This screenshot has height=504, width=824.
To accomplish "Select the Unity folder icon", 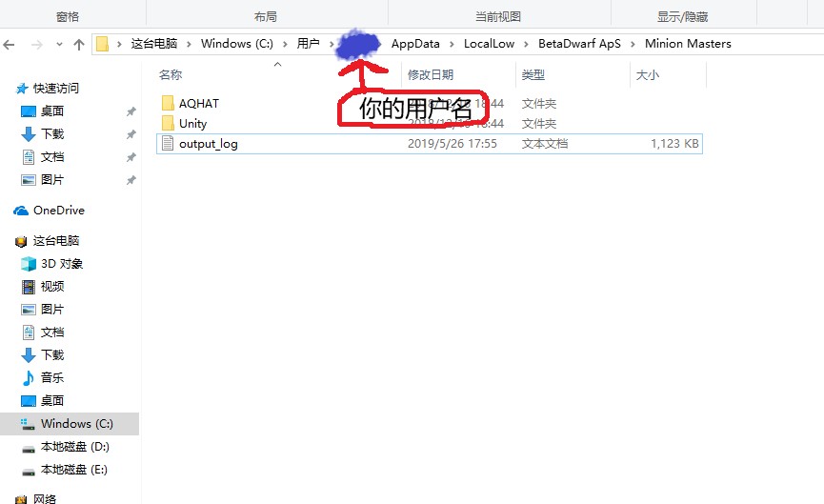I will click(168, 124).
